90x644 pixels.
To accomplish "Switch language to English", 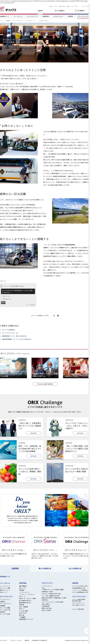I will [51, 6].
